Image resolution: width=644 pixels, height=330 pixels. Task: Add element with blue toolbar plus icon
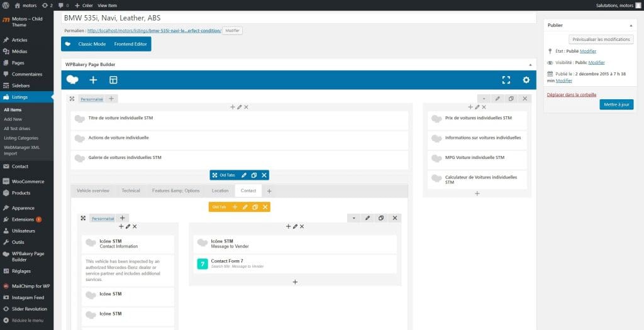click(93, 80)
